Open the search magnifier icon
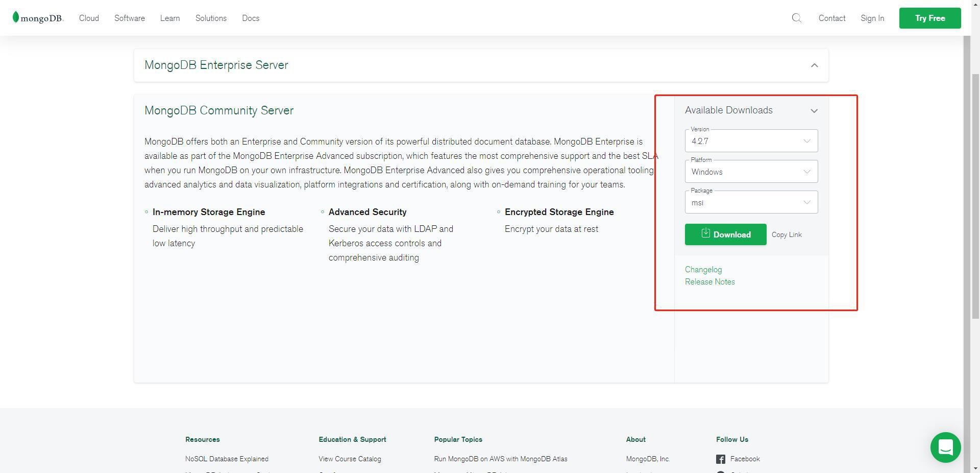This screenshot has height=473, width=980. 796,18
